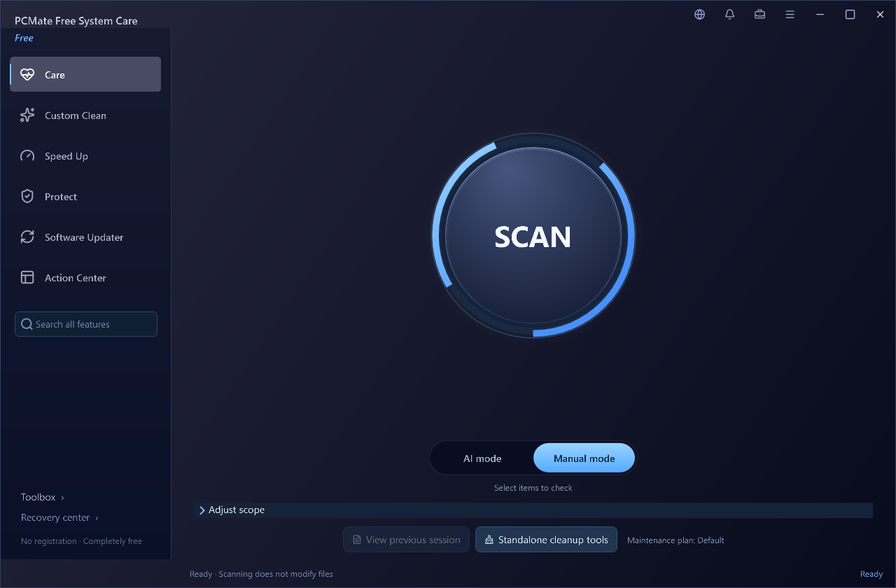Click Maintenance plan: Default label
Viewport: 896px width, 588px height.
[x=675, y=540]
